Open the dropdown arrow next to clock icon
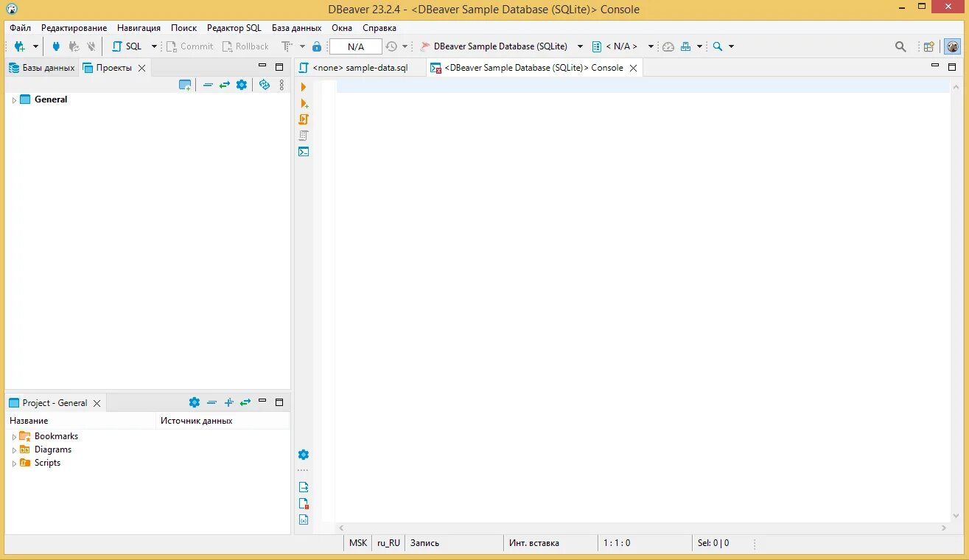 click(405, 46)
